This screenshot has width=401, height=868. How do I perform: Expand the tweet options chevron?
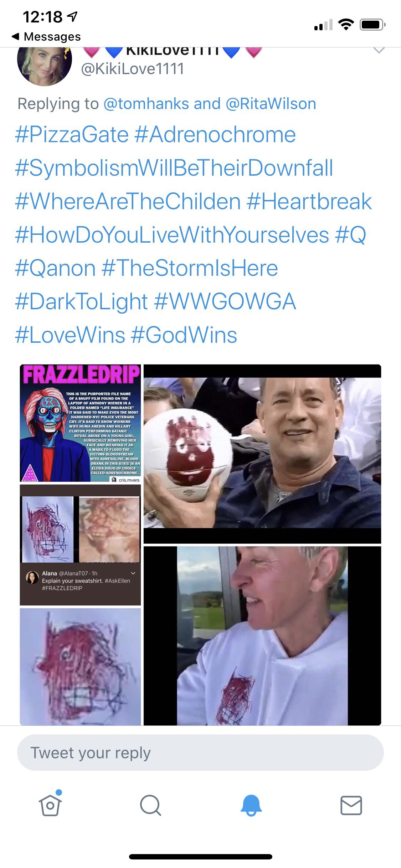pyautogui.click(x=379, y=50)
